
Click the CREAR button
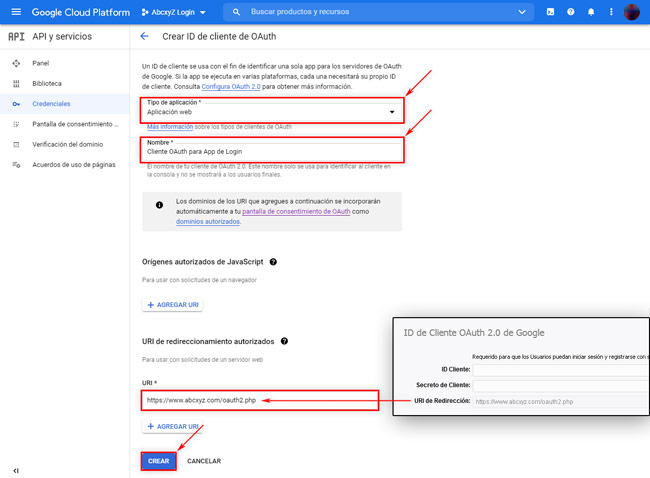158,461
